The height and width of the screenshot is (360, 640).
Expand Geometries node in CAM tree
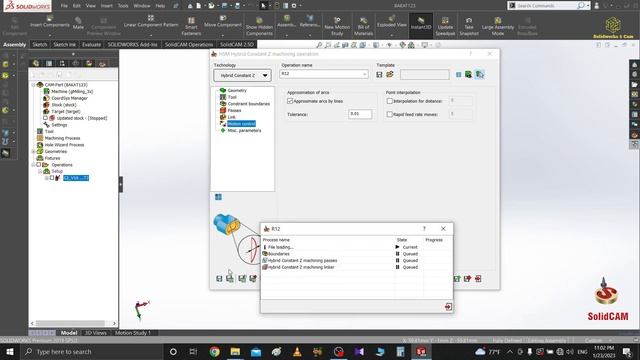[x=33, y=151]
